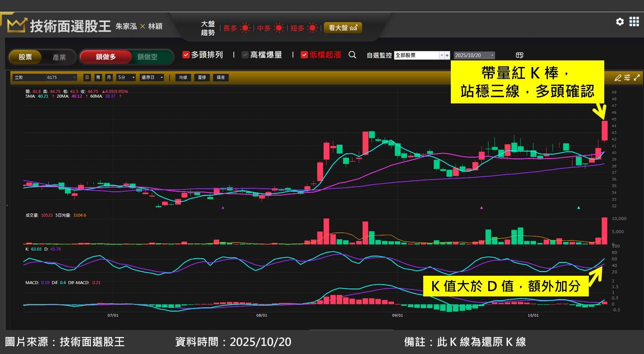Click the 短多 sun trend icon

[312, 28]
